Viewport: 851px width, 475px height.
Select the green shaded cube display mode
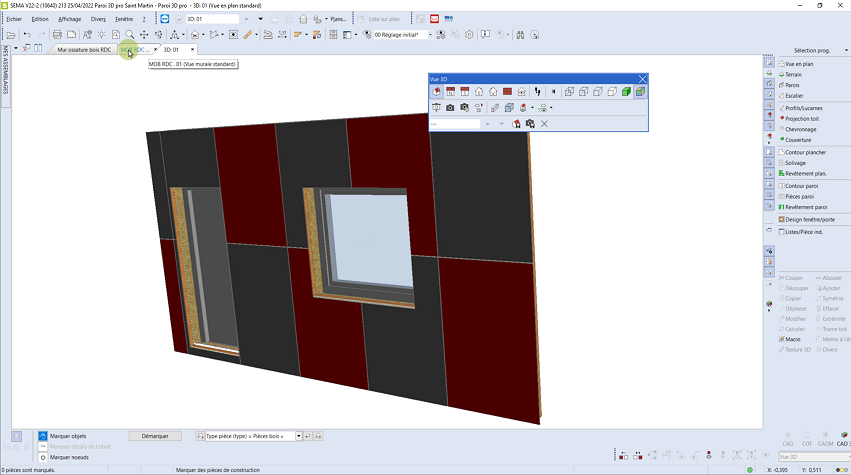tap(626, 92)
